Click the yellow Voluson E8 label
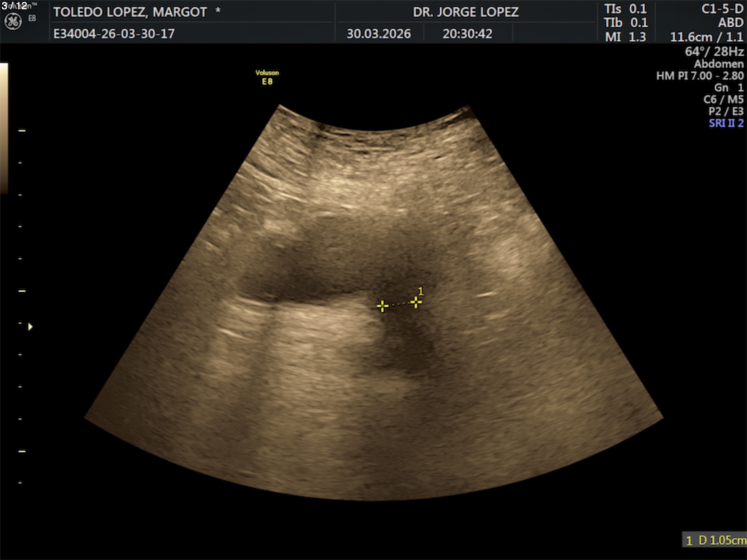This screenshot has height=560, width=747. pyautogui.click(x=267, y=77)
